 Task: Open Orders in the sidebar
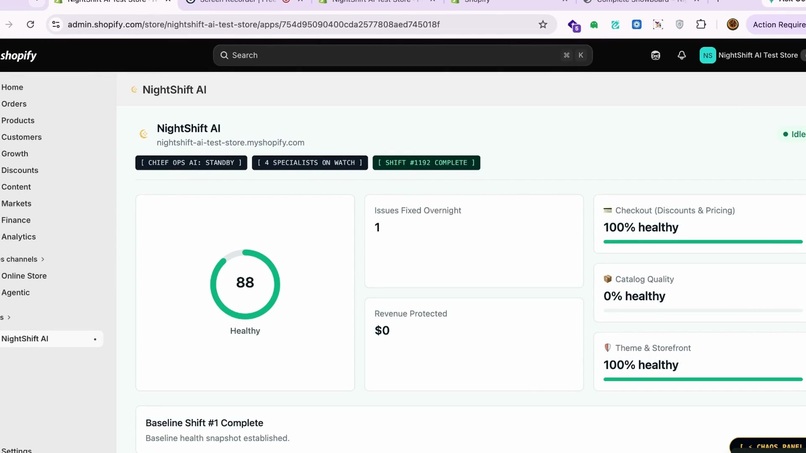(x=14, y=104)
